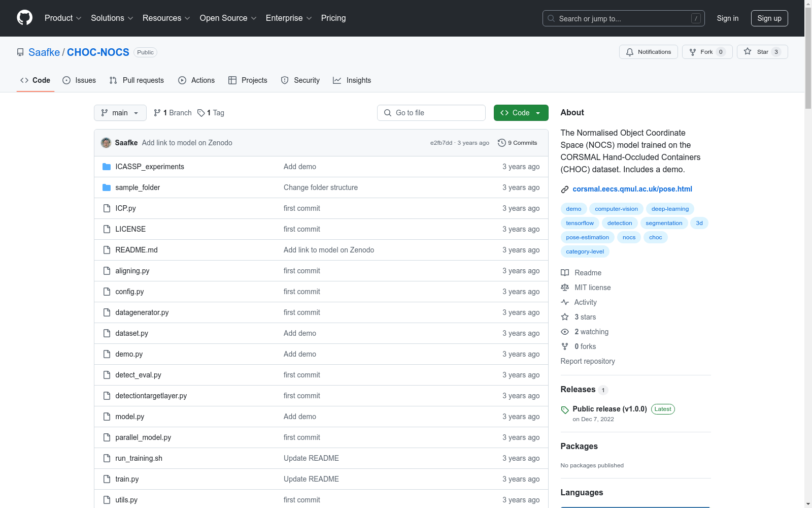The image size is (812, 508).
Task: Click the file icon beside config.py
Action: click(x=107, y=292)
